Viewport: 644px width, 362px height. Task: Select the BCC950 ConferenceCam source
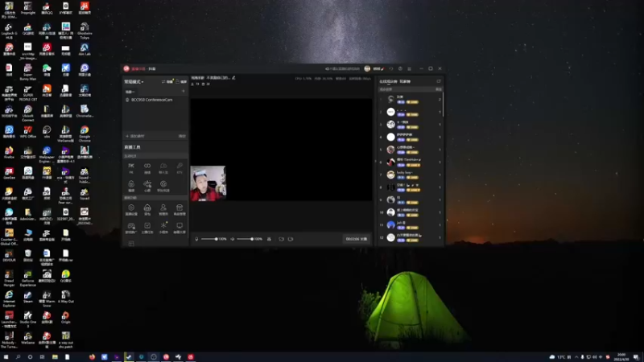(x=155, y=100)
